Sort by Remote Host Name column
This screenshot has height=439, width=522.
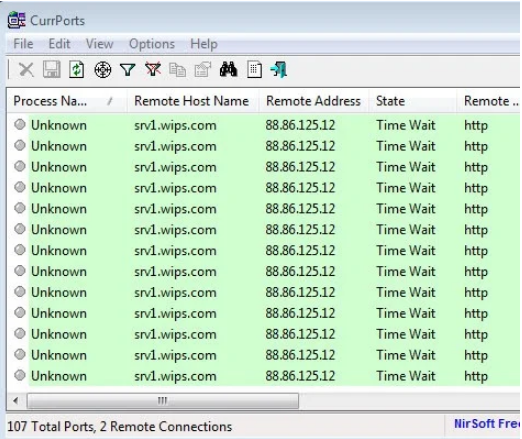192,101
